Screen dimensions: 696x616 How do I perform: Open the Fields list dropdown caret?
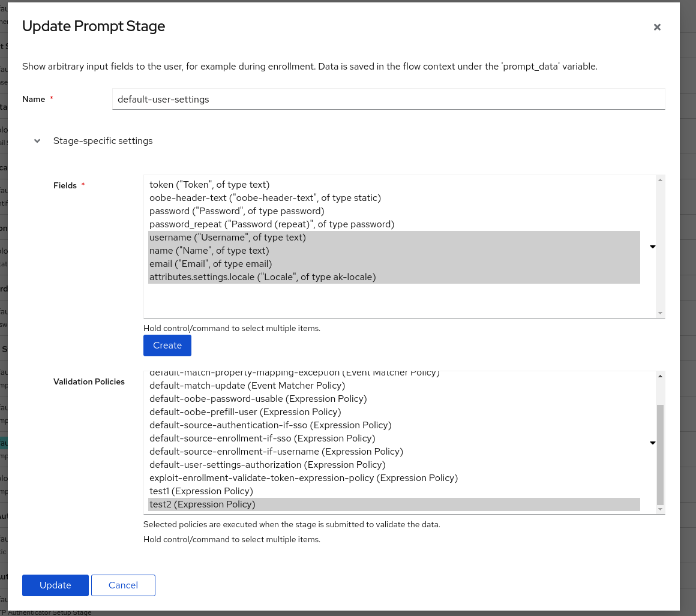[652, 247]
